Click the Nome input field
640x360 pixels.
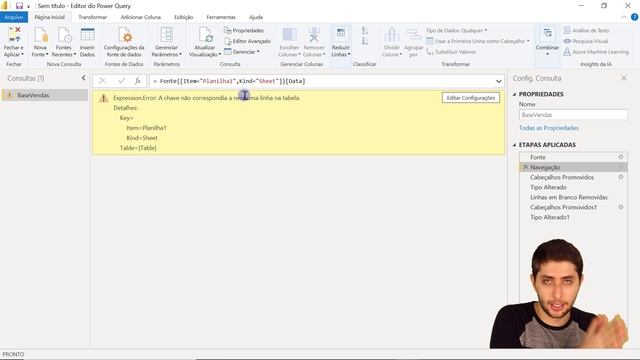tap(573, 115)
